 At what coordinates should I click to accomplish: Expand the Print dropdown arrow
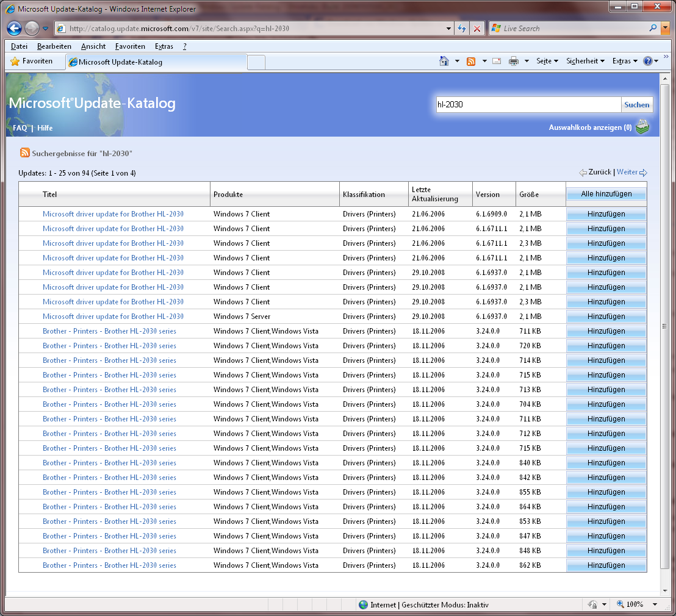point(527,61)
